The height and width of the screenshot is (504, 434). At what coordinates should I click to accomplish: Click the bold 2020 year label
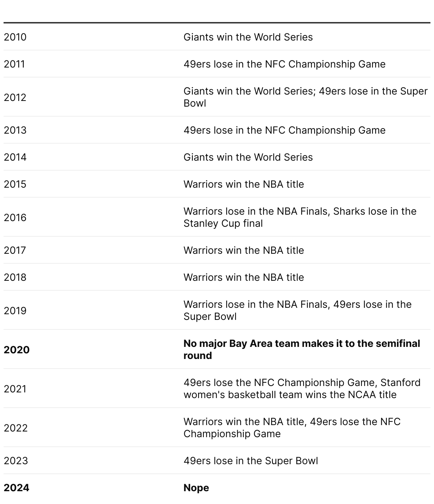(x=17, y=350)
